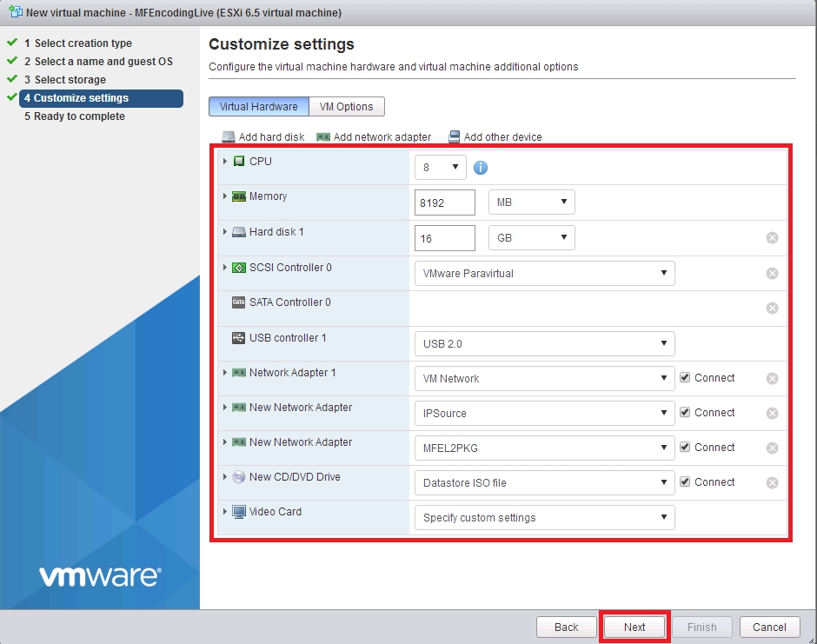Click the Add network adapter icon
The height and width of the screenshot is (644, 817).
click(323, 136)
